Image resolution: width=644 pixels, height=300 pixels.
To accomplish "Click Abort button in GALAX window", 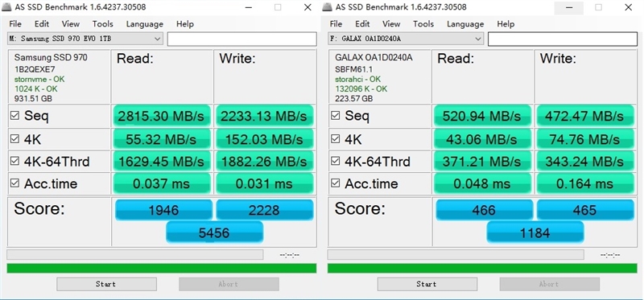I will (x=550, y=284).
